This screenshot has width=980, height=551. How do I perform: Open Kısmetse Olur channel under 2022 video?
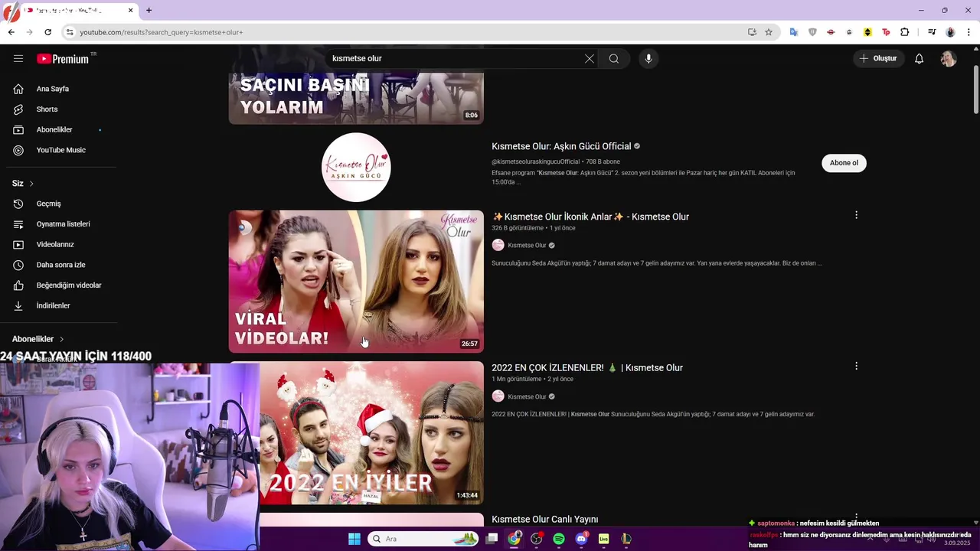[527, 396]
